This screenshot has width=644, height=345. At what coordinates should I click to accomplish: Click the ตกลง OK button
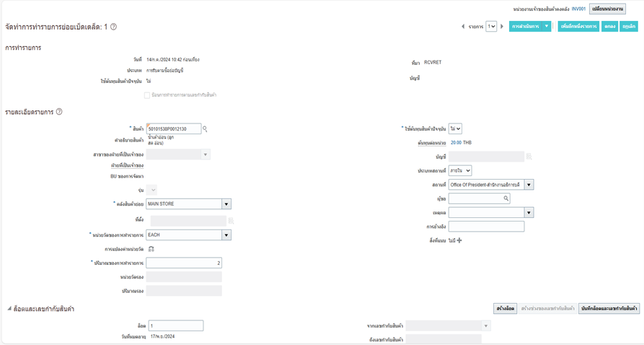609,26
